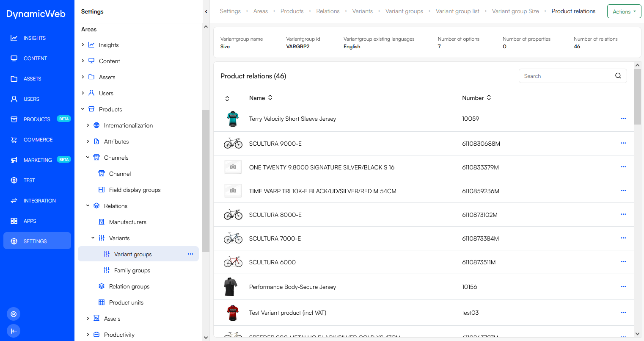Open Users in the blue navigation bar
The image size is (644, 341).
[x=37, y=99]
